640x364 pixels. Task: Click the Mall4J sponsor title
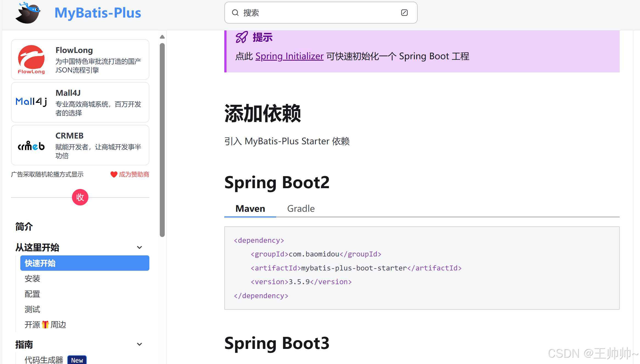point(68,93)
